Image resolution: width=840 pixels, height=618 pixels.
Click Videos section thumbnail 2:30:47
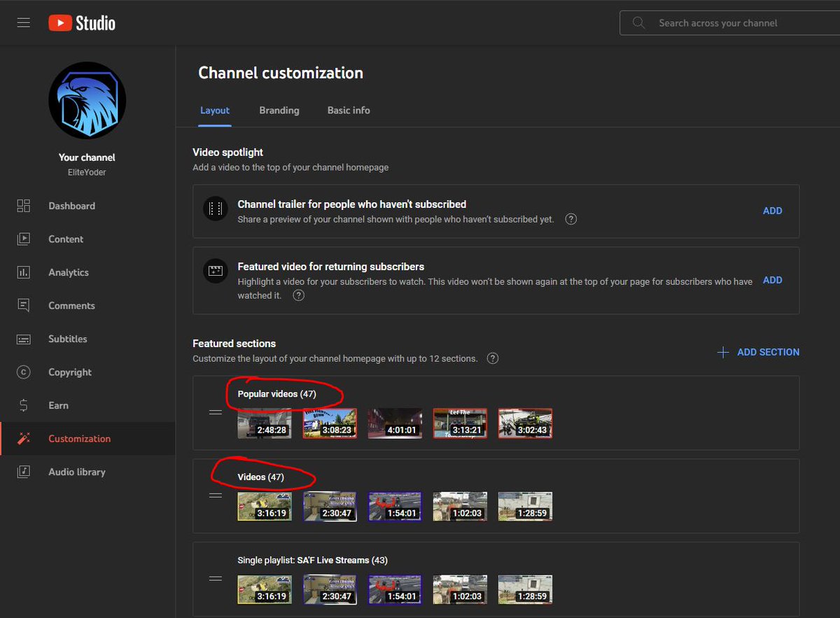click(x=330, y=507)
